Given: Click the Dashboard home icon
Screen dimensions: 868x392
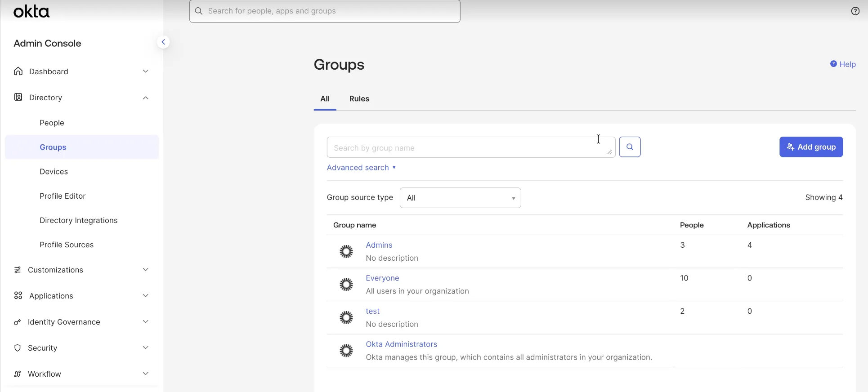Looking at the screenshot, I should pos(18,71).
